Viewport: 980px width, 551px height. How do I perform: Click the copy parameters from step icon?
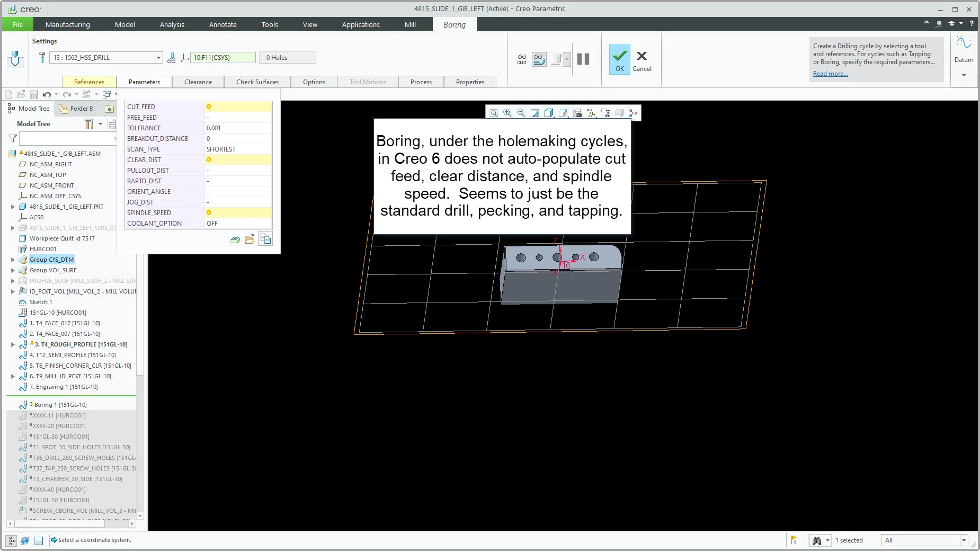click(265, 239)
